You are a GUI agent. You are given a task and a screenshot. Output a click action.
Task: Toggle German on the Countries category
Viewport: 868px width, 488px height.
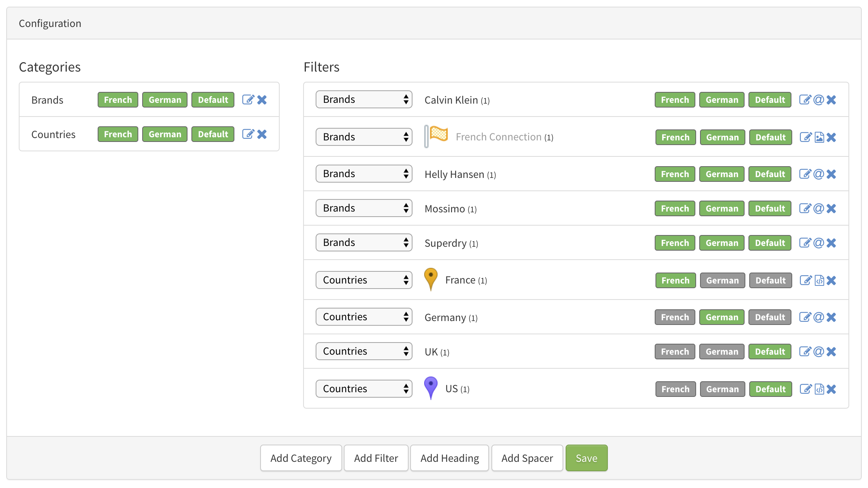[165, 134]
